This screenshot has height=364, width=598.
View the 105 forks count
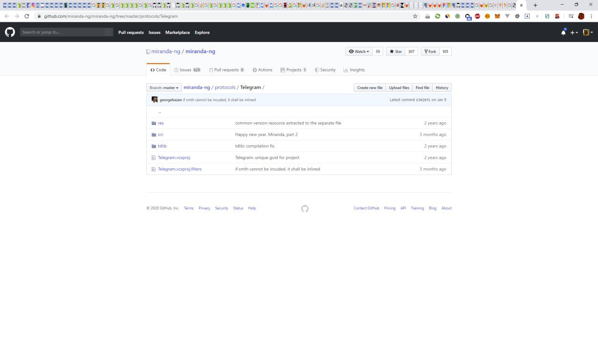pyautogui.click(x=445, y=51)
